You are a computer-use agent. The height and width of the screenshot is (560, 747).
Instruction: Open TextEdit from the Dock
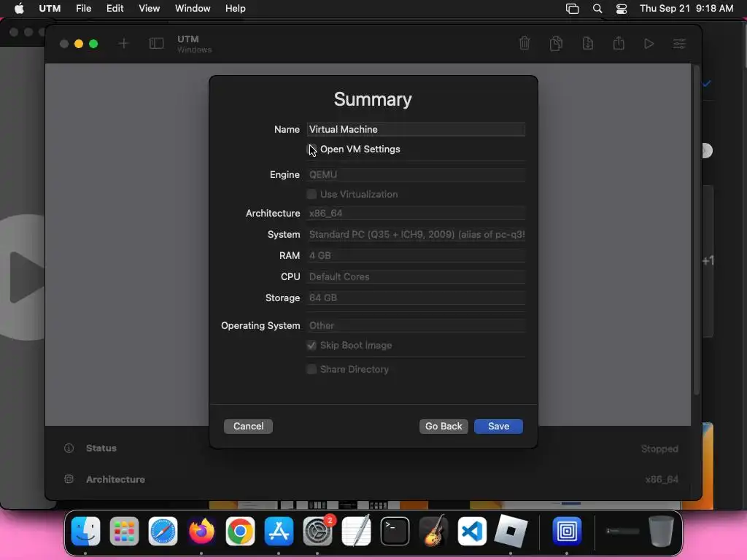[356, 531]
